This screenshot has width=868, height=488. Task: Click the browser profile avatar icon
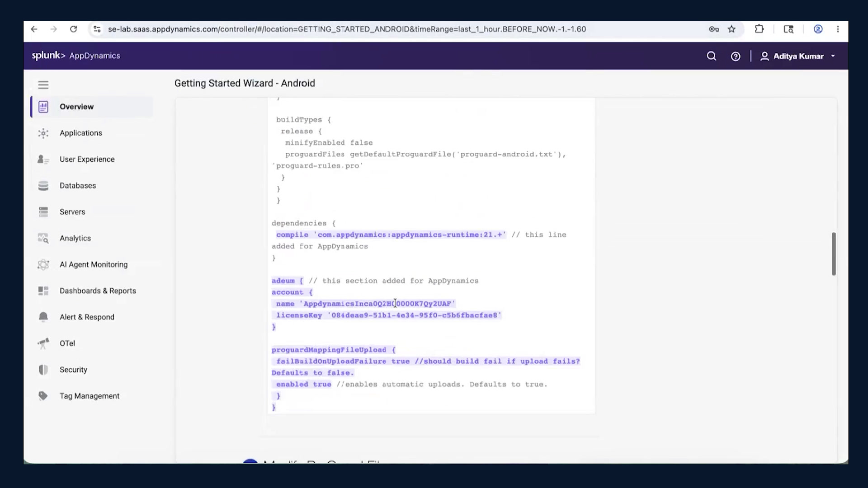point(818,29)
